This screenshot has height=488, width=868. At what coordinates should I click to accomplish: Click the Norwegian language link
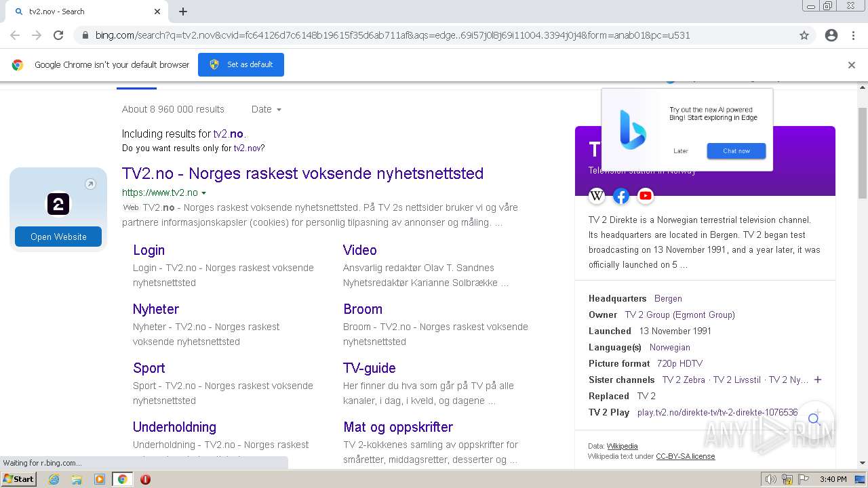[669, 347]
